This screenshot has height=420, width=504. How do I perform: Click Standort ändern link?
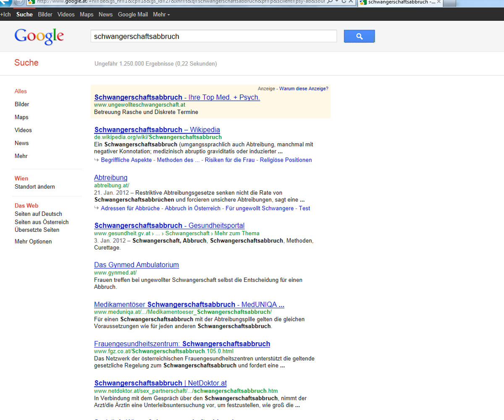(x=35, y=187)
